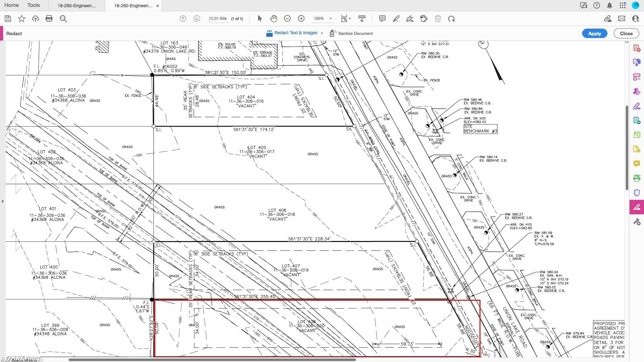Screen dimensions: 644x362
Task: Open the notifications bell
Action: click(609, 5)
